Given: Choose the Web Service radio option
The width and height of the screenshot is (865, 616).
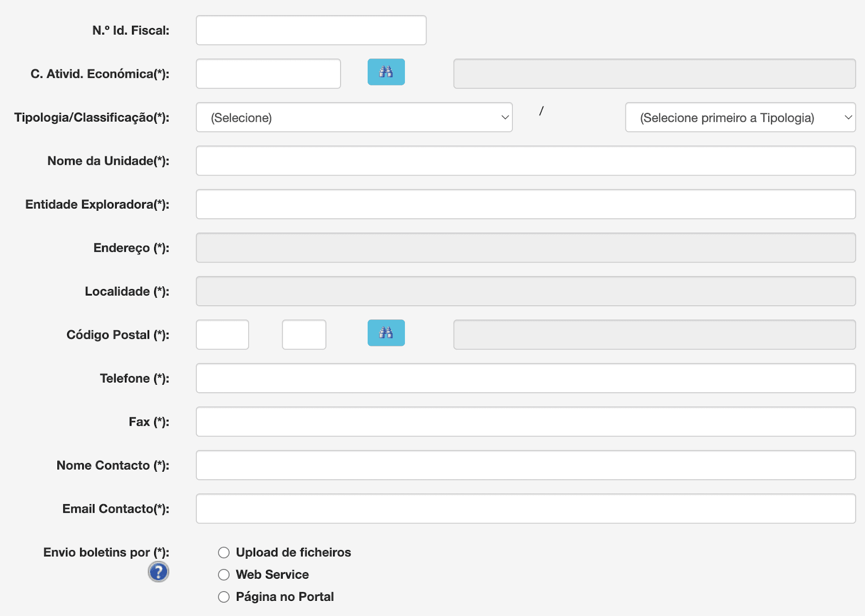Looking at the screenshot, I should tap(224, 574).
